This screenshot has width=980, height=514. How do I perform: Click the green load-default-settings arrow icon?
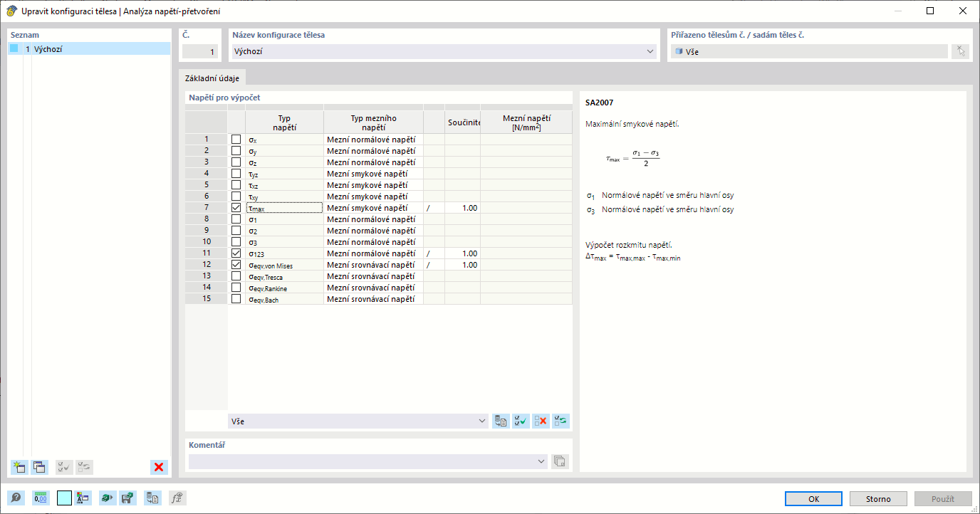108,498
